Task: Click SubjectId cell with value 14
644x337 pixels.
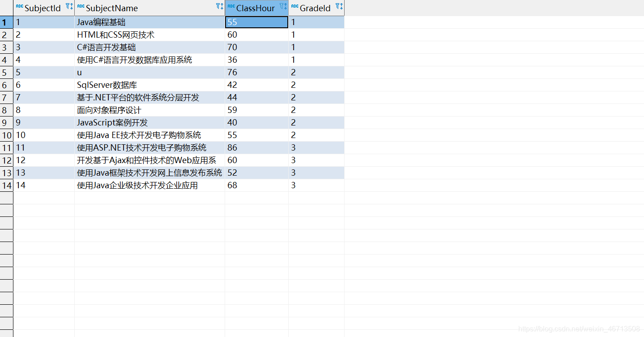Action: pos(44,185)
